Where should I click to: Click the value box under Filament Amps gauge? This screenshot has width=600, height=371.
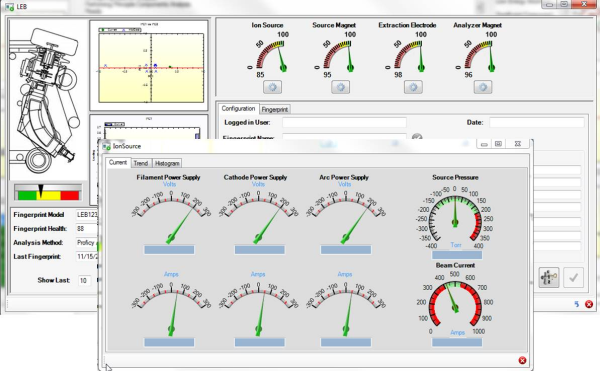(x=169, y=342)
